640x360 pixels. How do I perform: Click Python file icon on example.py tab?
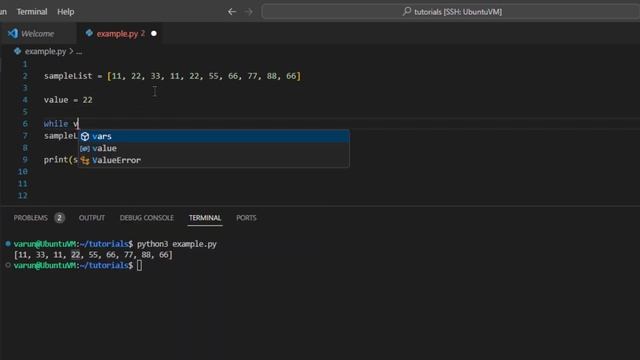(89, 33)
